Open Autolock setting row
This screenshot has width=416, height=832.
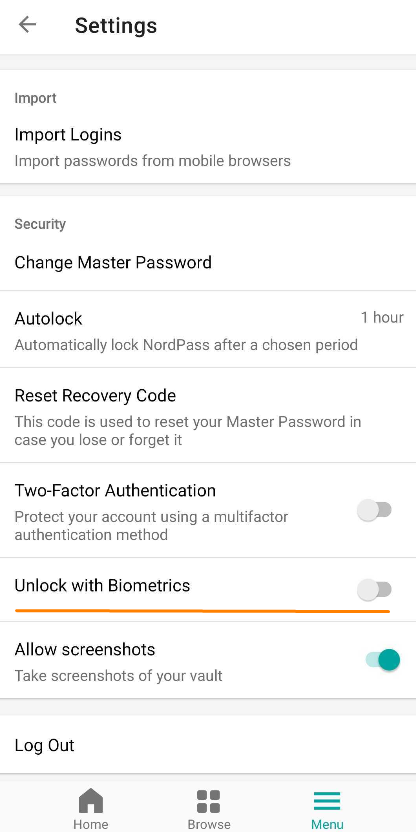click(208, 329)
